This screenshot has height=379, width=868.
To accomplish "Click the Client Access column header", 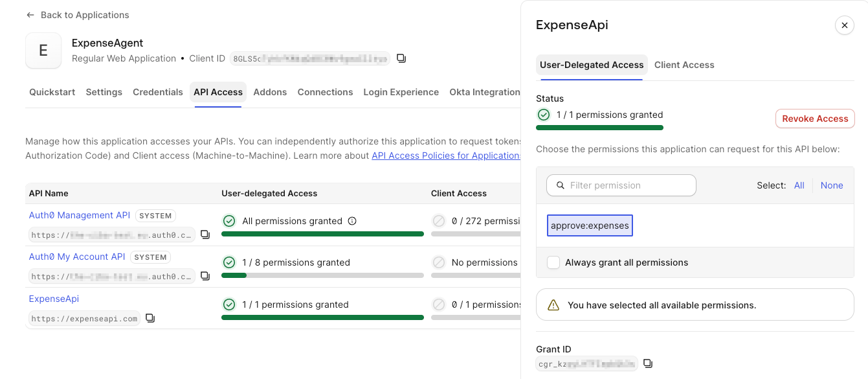I will 459,193.
